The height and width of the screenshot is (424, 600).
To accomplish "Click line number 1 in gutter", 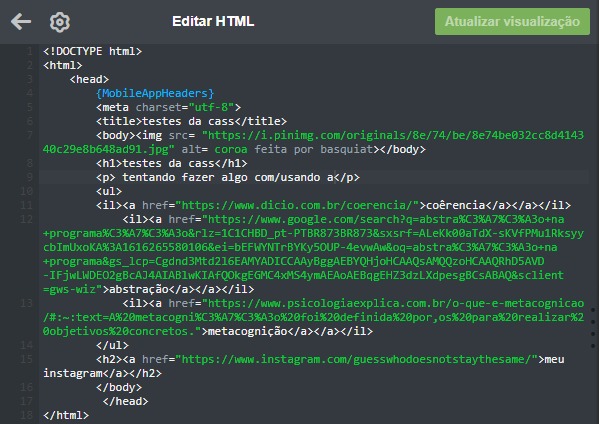I will (32, 50).
